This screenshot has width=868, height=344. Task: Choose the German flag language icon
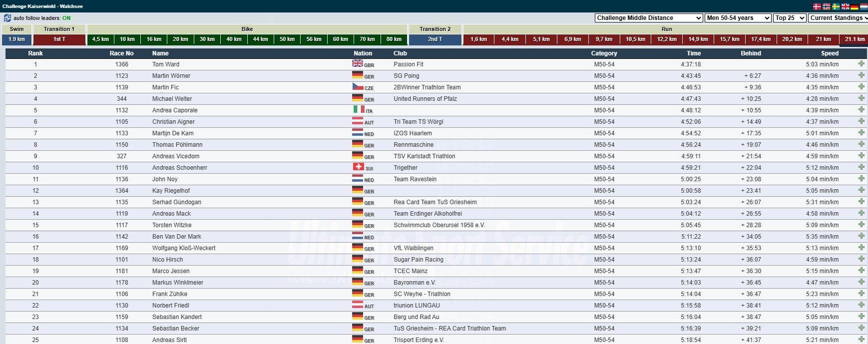pos(855,6)
